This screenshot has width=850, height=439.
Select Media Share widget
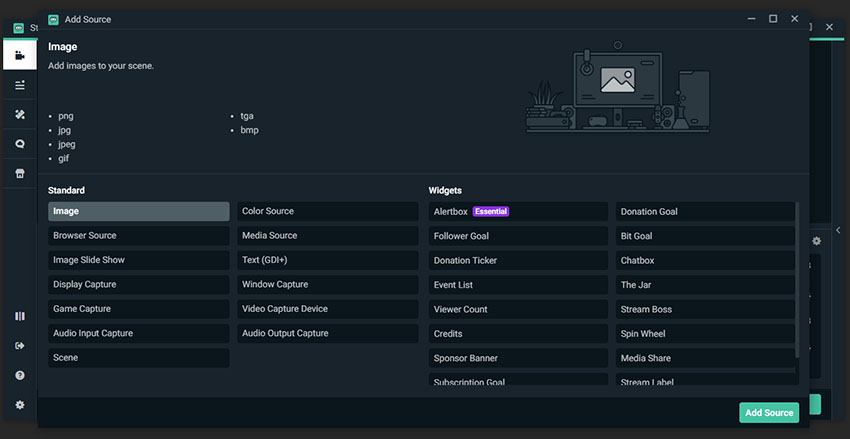coord(705,358)
